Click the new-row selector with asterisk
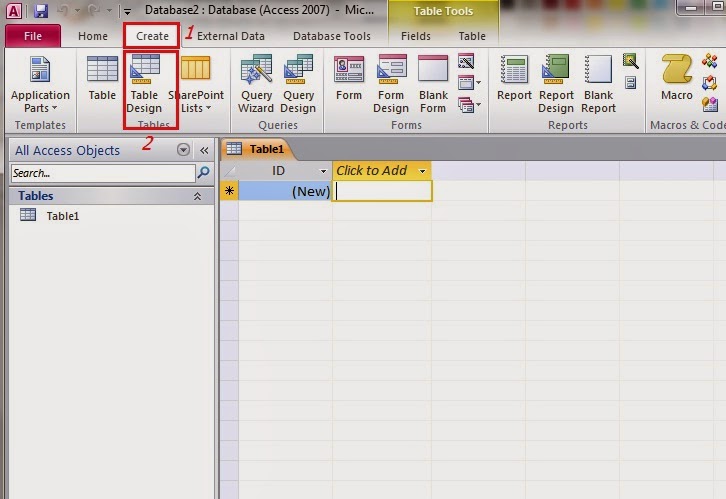The width and height of the screenshot is (726, 499). 229,191
